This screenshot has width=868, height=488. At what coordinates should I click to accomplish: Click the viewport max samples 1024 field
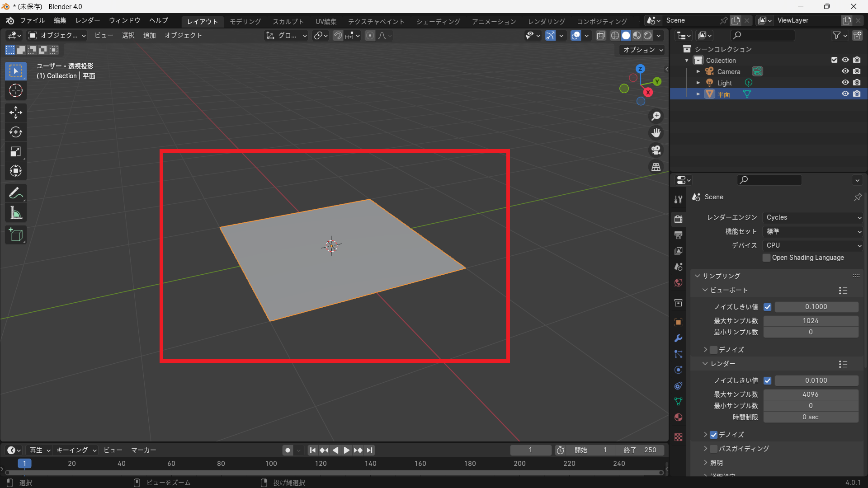coord(811,321)
